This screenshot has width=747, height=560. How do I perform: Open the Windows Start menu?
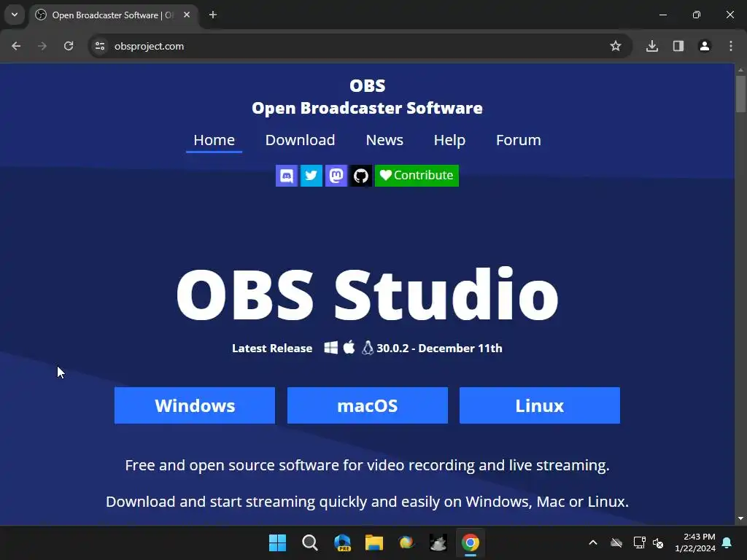coord(277,542)
